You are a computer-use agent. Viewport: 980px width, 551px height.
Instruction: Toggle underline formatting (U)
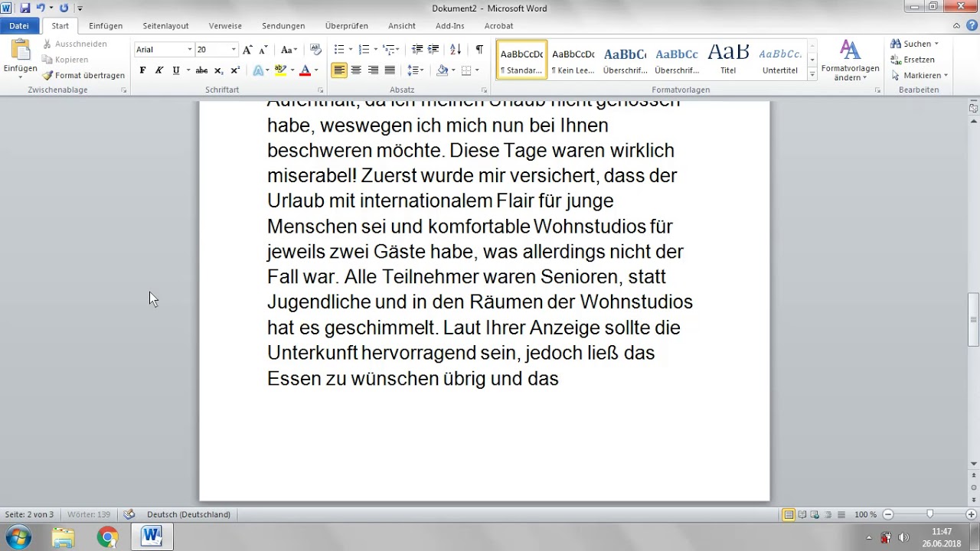(176, 70)
